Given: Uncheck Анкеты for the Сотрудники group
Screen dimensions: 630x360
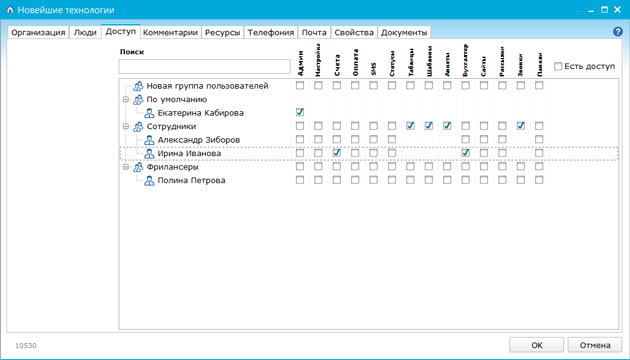Looking at the screenshot, I should (x=447, y=126).
